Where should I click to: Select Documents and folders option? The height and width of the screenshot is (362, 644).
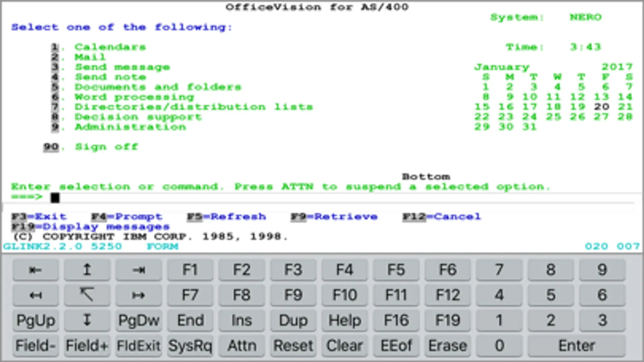point(146,87)
